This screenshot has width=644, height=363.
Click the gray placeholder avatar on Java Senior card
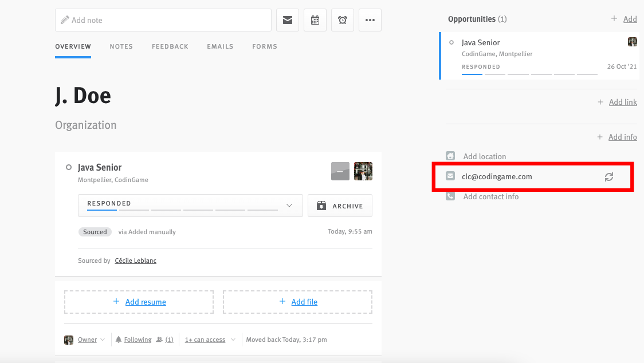coord(340,171)
